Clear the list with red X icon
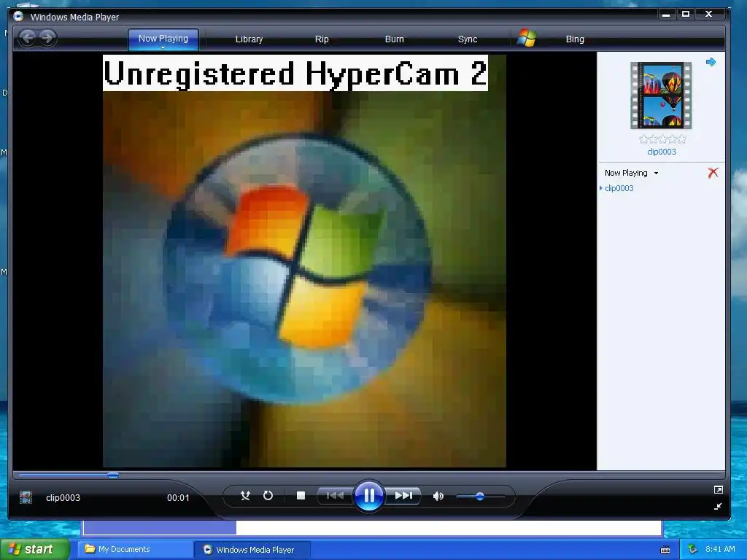The width and height of the screenshot is (747, 560). [x=713, y=173]
